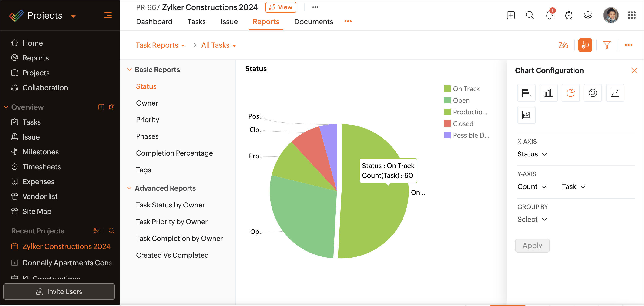This screenshot has width=644, height=306.
Task: Toggle the On Track legend entry
Action: (x=466, y=89)
